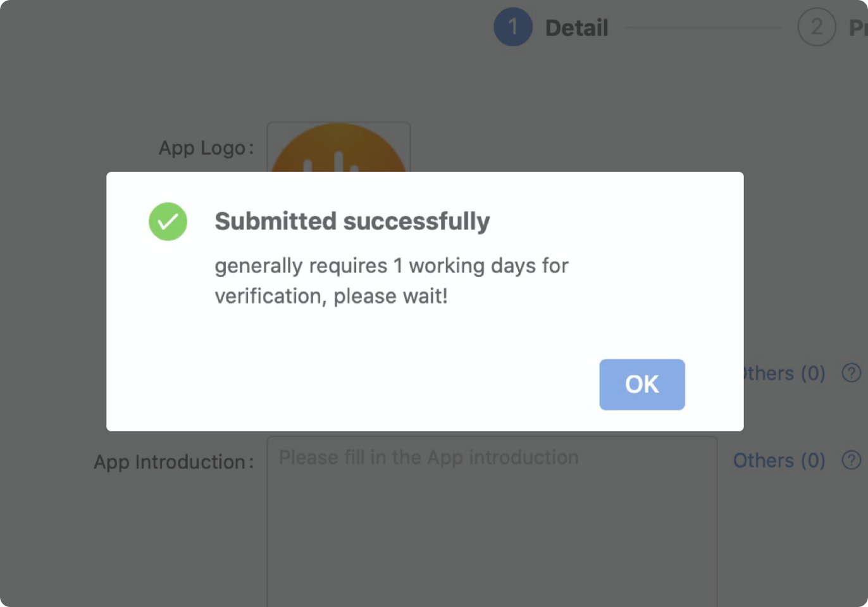Open the partially visible step after Detail
The height and width of the screenshot is (607, 868).
coord(858,28)
